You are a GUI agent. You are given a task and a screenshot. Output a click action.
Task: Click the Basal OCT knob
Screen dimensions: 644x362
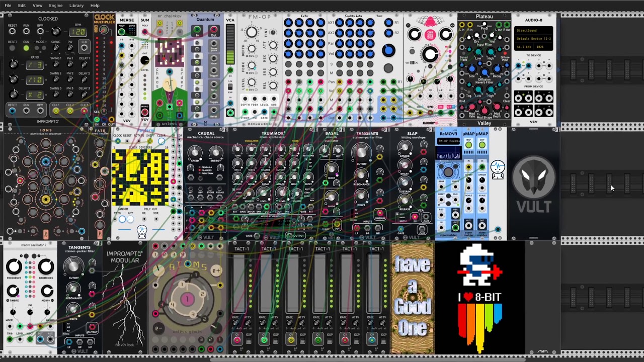[338, 150]
